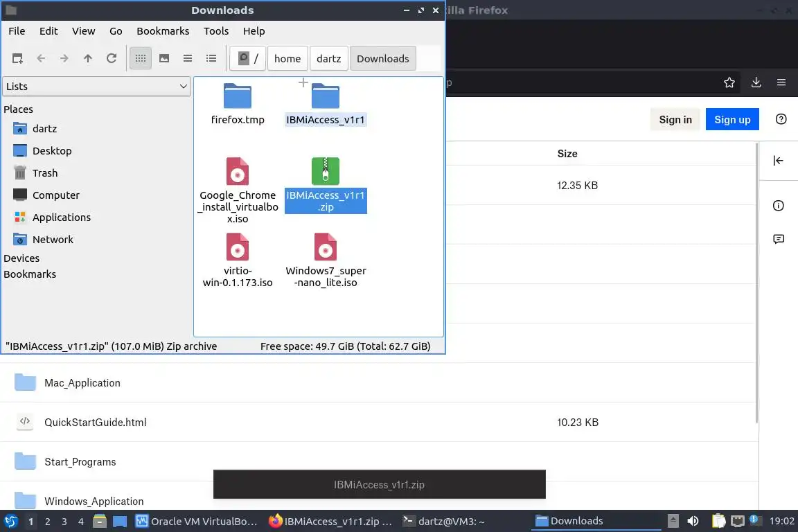Switch to thumbnail view mode
This screenshot has width=798, height=532.
[x=164, y=59]
